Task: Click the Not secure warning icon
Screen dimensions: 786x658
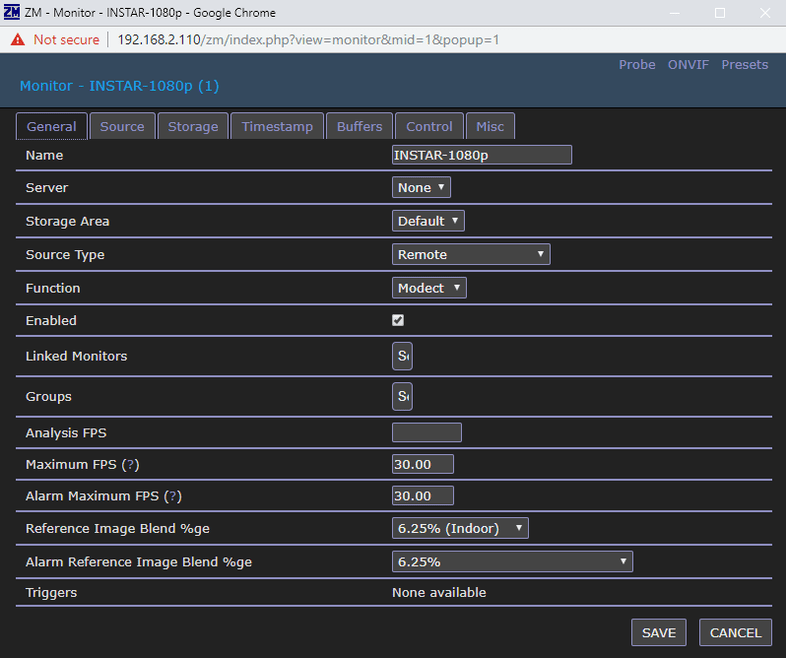Action: [17, 40]
